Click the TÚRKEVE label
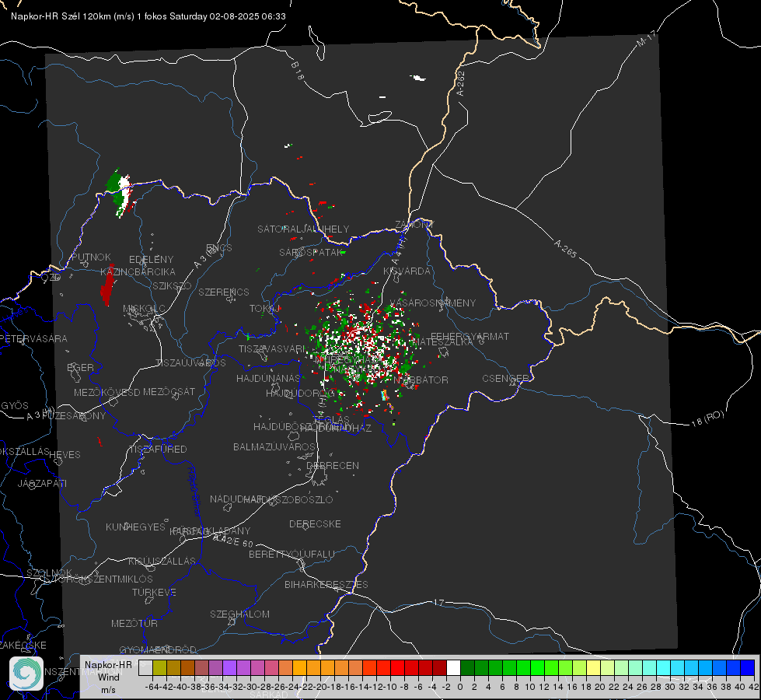Screen dimensions: 761x700 [x=155, y=592]
